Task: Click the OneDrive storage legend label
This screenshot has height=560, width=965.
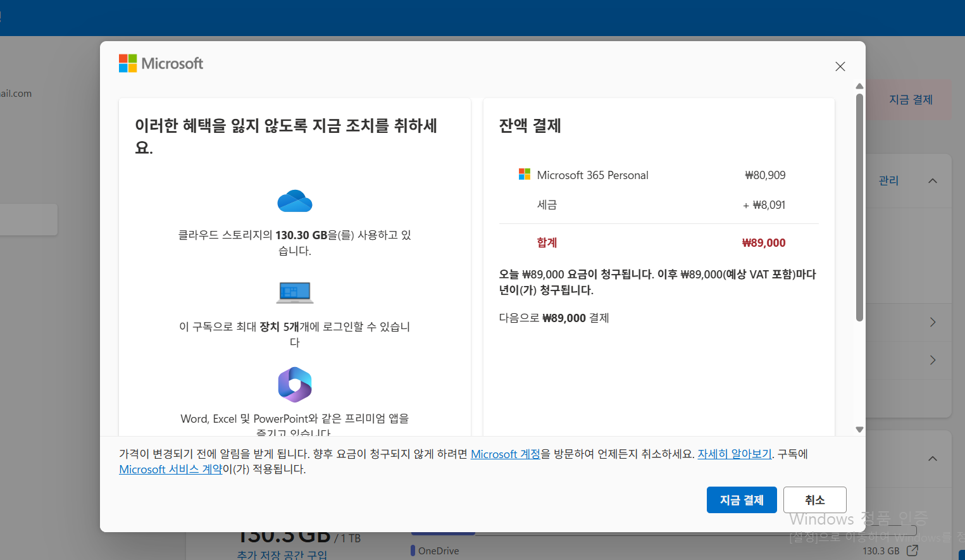Action: click(x=439, y=551)
